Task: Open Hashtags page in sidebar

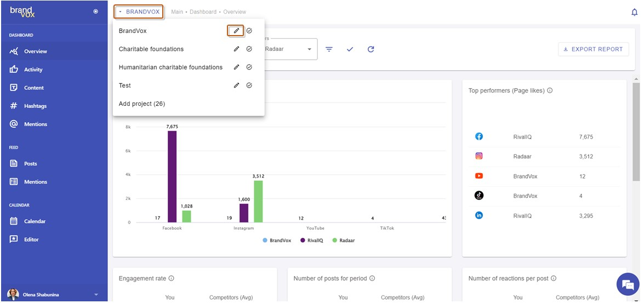Action: [x=54, y=106]
